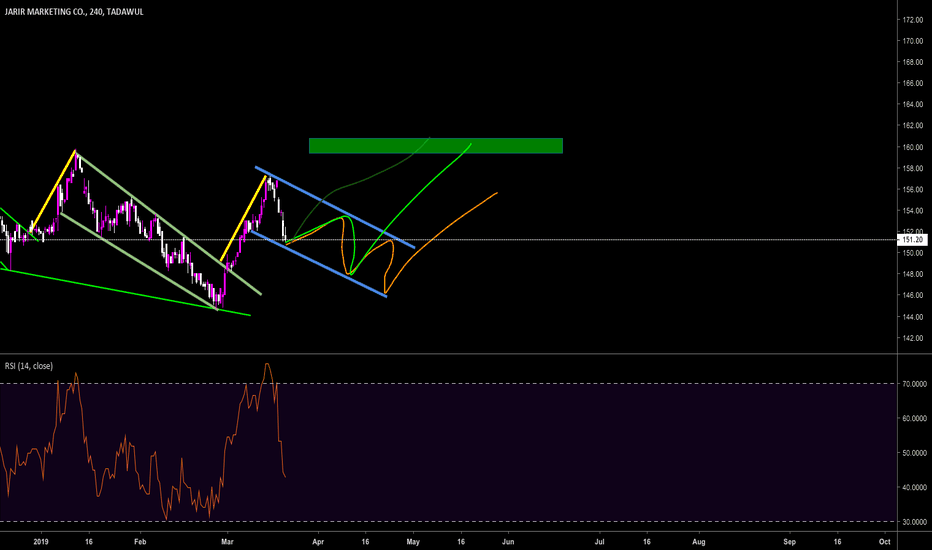Viewport: 932px width, 550px height.
Task: Click the 2019 date label on time axis
Action: click(41, 542)
